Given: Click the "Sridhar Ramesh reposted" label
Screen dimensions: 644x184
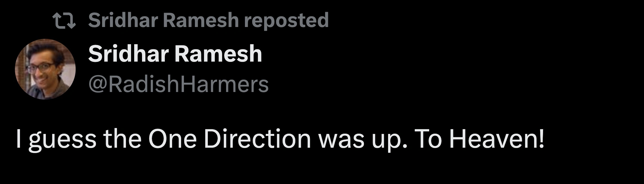Looking at the screenshot, I should (208, 20).
